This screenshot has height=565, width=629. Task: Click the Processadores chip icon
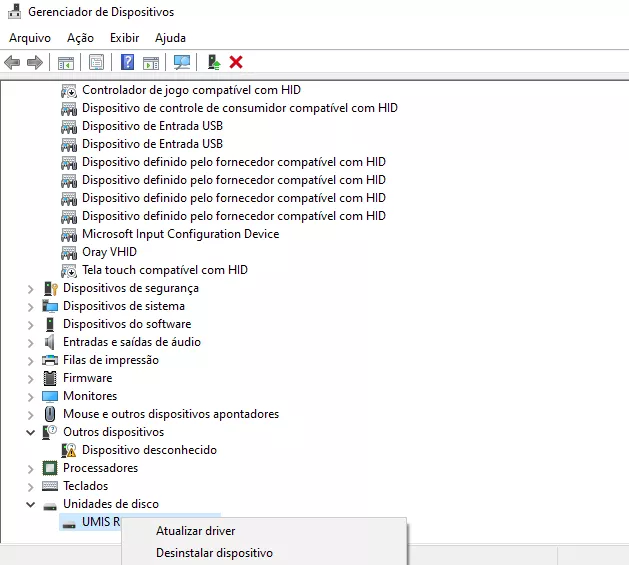point(50,468)
